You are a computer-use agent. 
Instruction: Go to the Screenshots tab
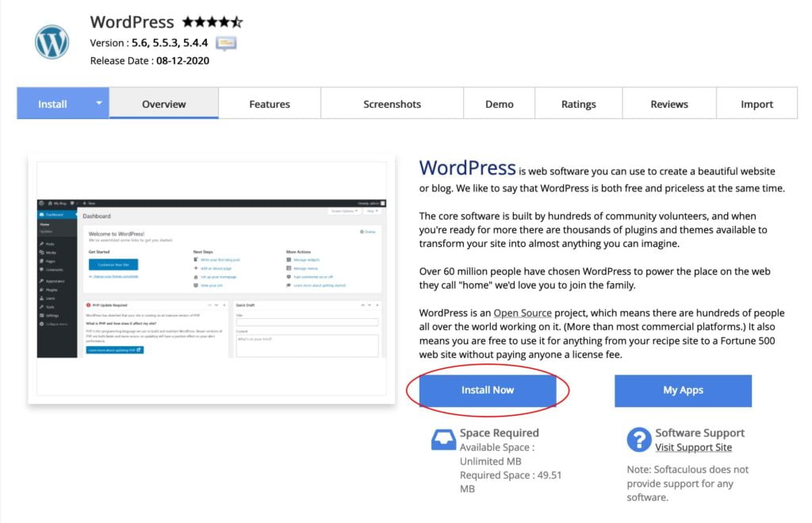pos(392,104)
